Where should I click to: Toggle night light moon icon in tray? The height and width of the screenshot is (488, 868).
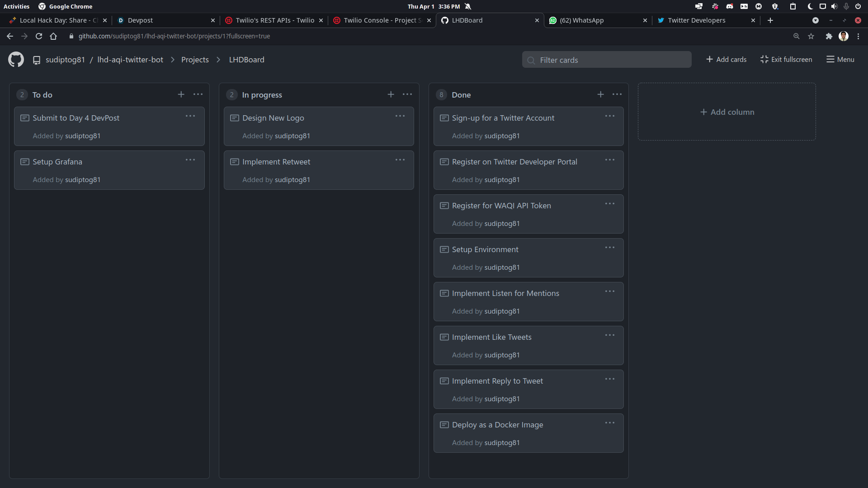click(x=810, y=6)
